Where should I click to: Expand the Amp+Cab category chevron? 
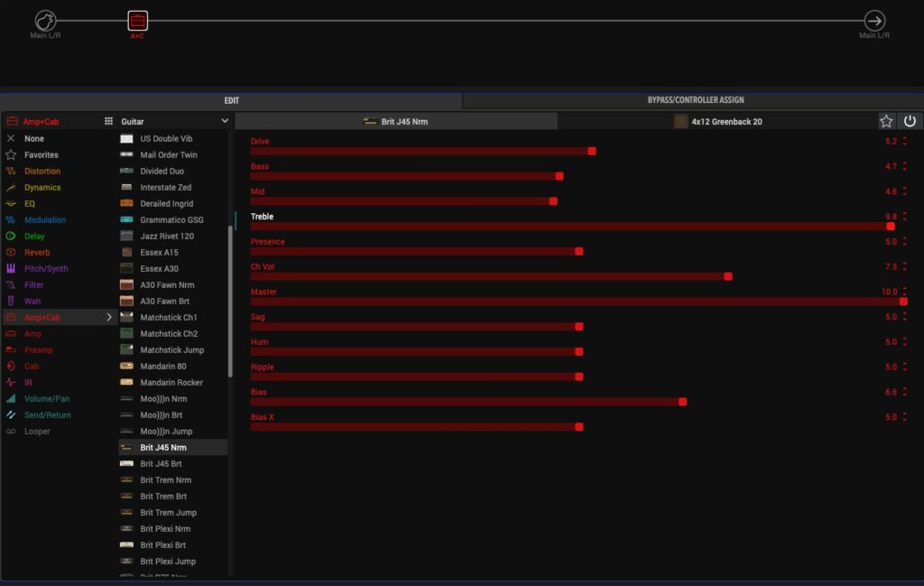pos(109,318)
